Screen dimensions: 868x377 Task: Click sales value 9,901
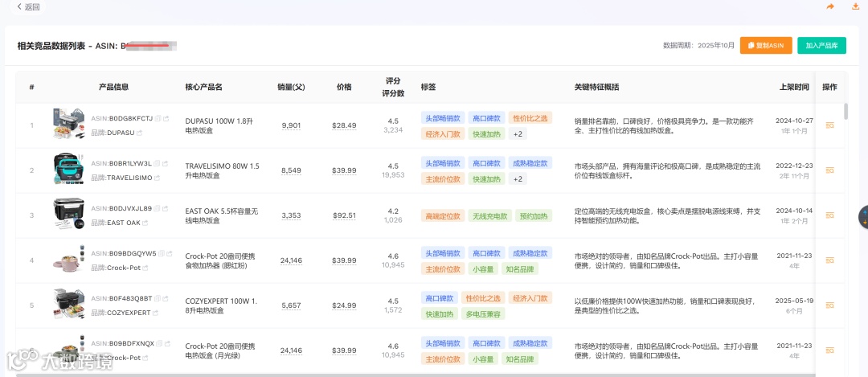[291, 125]
